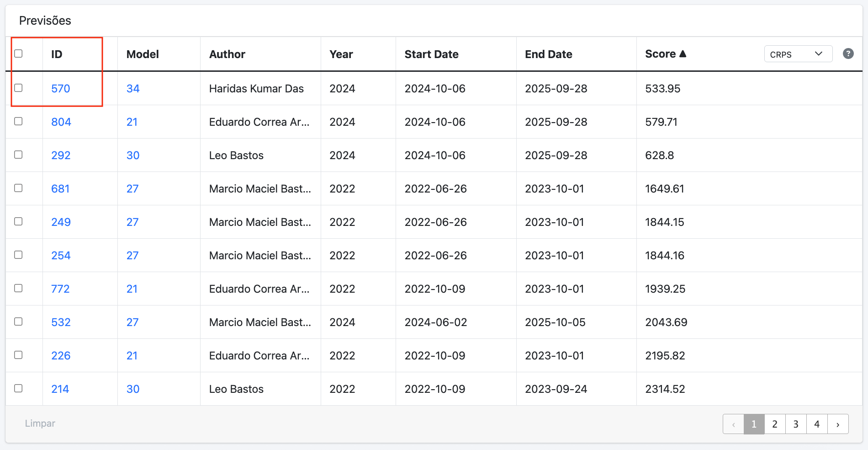Screen dimensions: 868x450
Task: Select current page 1 in pagination
Action: [x=754, y=424]
